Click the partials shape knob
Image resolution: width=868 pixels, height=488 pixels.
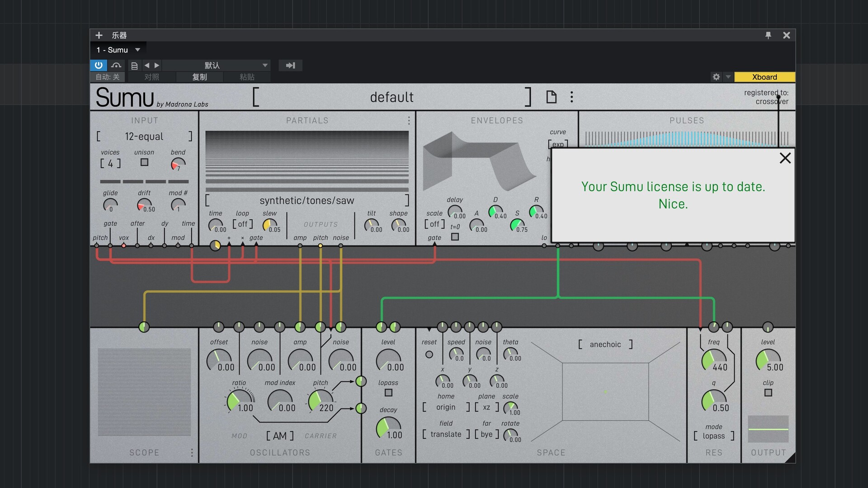click(x=399, y=225)
